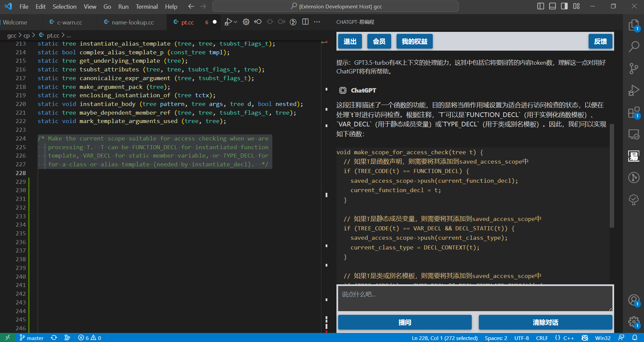Expand the gcc breadcrumb
Image resolution: width=644 pixels, height=342 pixels.
pyautogui.click(x=12, y=35)
